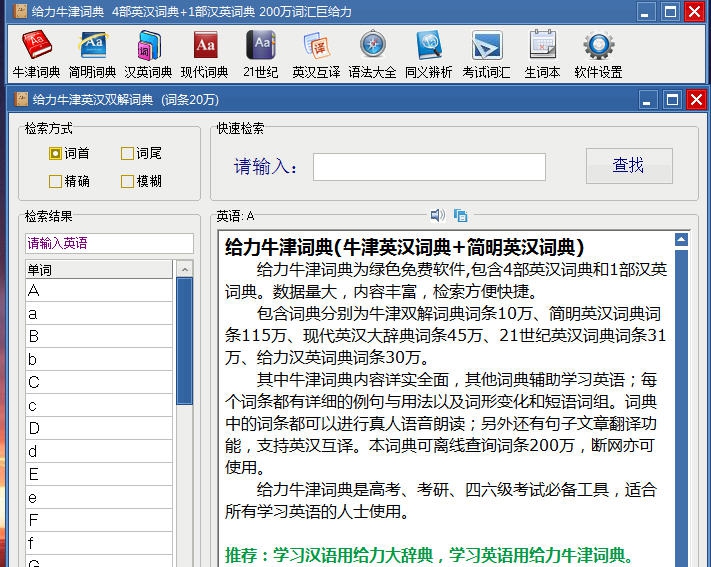Click definition pane scroll up arrow

coord(682,239)
